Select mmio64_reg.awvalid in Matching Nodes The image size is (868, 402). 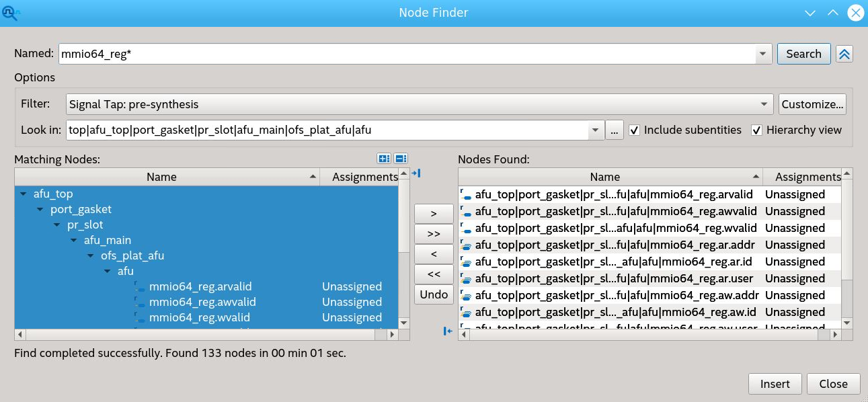point(202,303)
